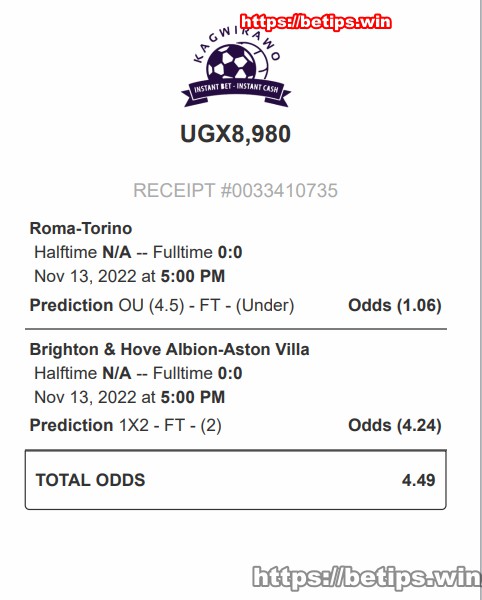Click the Odds (1.06) value
This screenshot has height=600, width=482.
coord(395,305)
